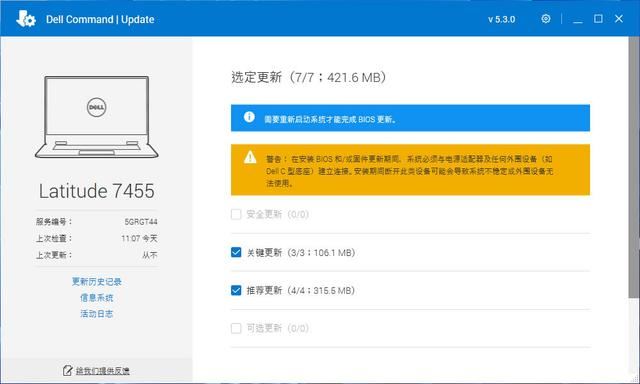Click the last checked time 11:07 今天
Image resolution: width=640 pixels, height=384 pixels.
[x=139, y=238]
